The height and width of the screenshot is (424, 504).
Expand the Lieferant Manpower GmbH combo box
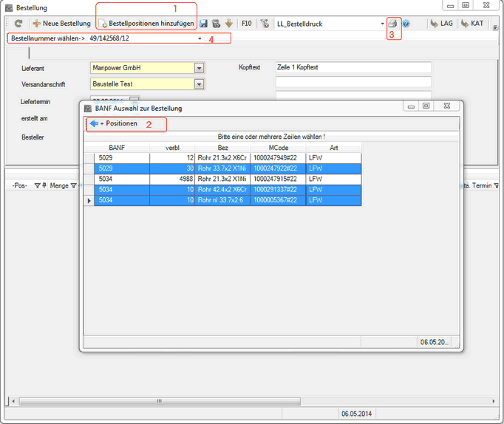tap(199, 68)
